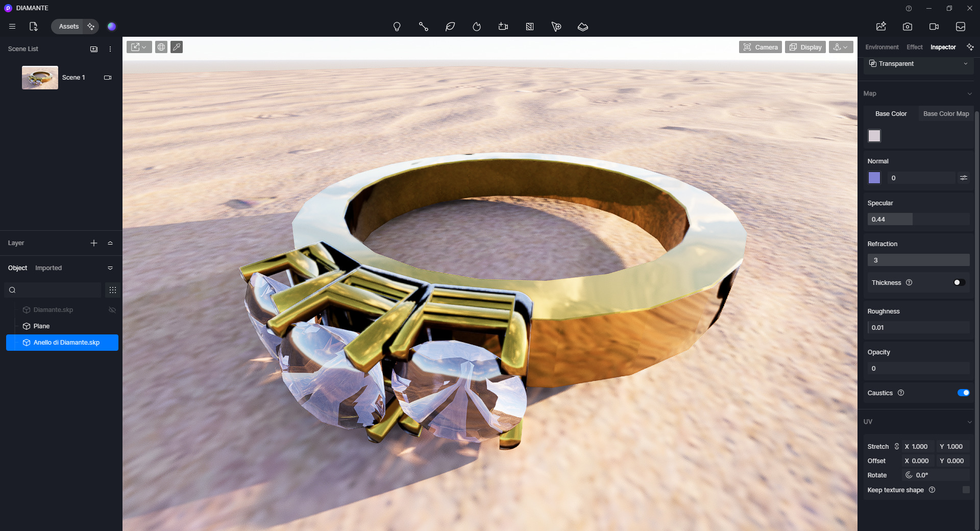
Task: Switch to the Environment tab
Action: 882,47
